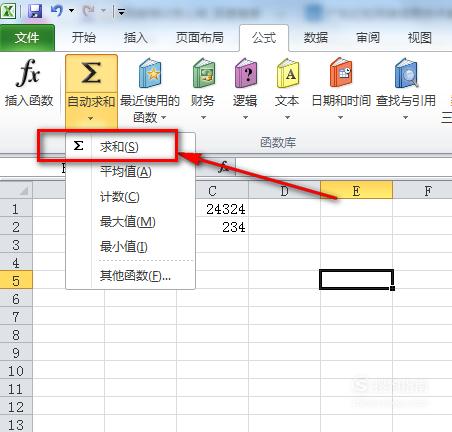Click the selected cell E5

[x=356, y=279]
